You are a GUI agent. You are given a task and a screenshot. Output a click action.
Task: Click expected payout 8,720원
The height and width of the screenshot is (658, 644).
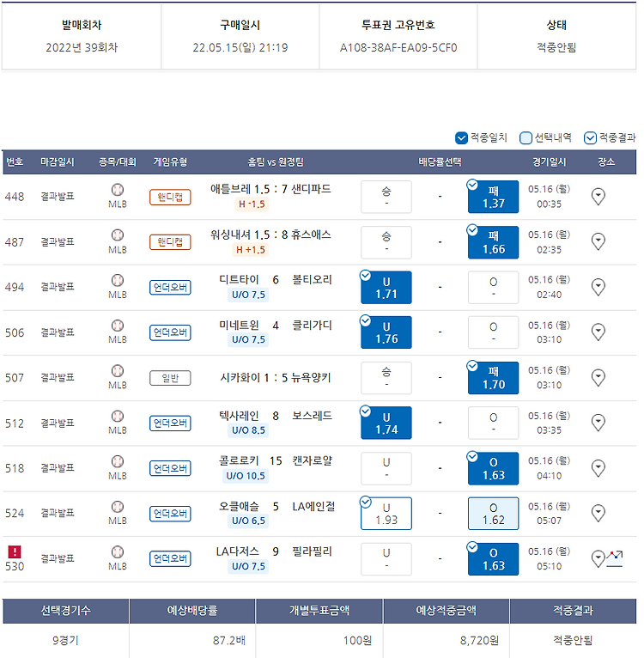[x=479, y=640]
